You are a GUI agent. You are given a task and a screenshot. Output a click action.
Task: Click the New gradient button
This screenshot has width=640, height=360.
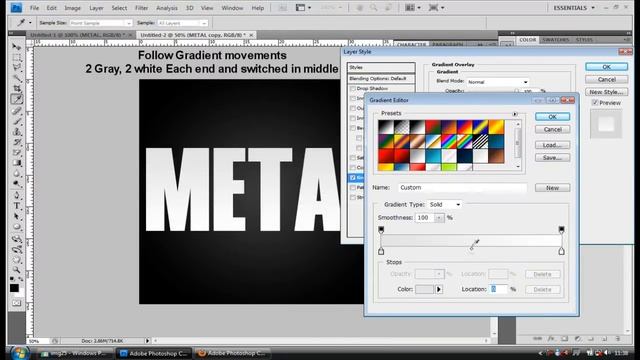pos(552,188)
